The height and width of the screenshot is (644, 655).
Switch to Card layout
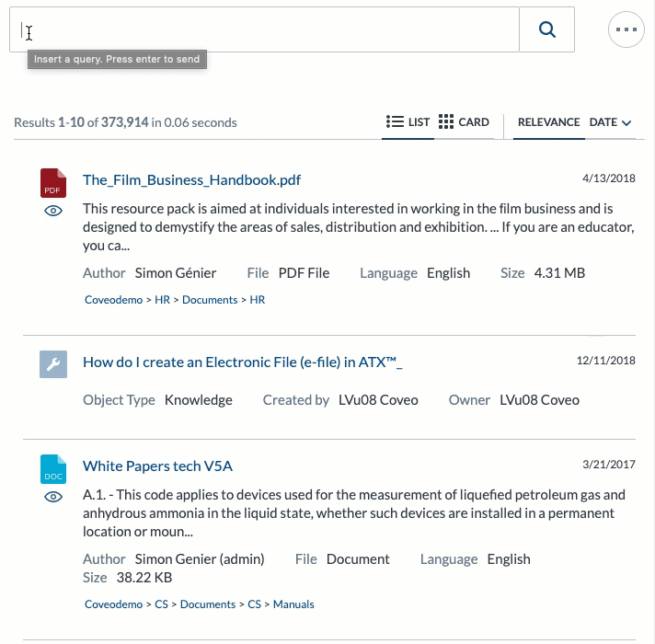click(464, 122)
